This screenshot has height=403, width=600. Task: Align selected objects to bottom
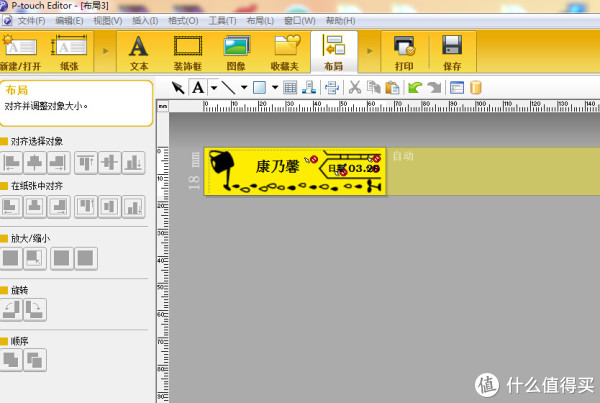(x=133, y=163)
